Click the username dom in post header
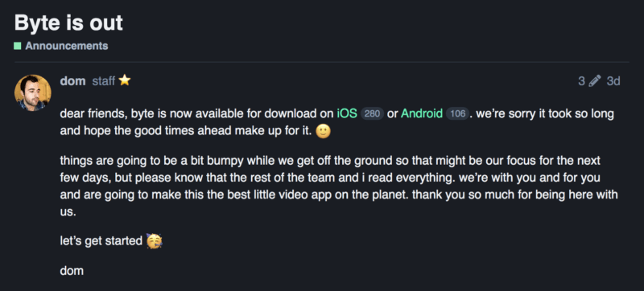This screenshot has height=291, width=644. (72, 81)
